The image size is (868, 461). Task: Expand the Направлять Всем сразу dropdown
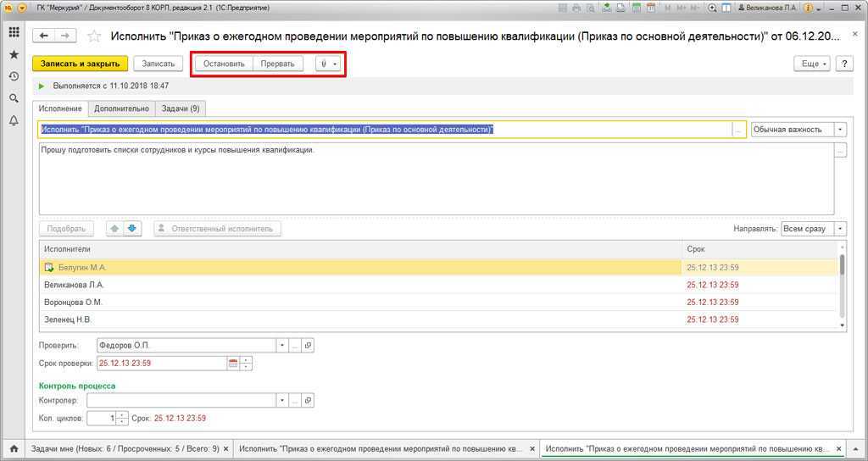[840, 229]
